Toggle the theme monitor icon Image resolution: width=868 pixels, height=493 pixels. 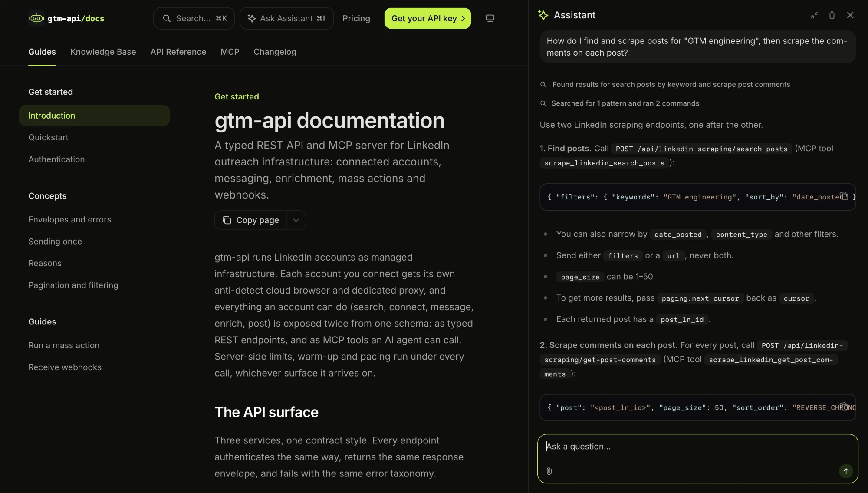coord(490,18)
